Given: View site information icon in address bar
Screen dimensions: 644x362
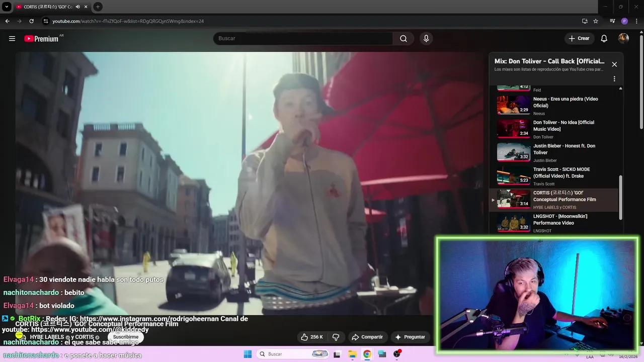Looking at the screenshot, I should (46, 21).
